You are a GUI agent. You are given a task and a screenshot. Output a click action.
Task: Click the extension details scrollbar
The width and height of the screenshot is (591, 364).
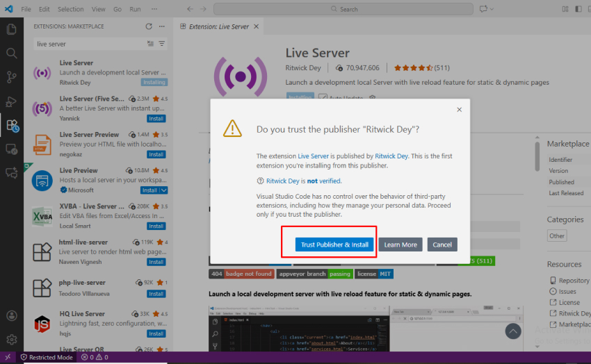coord(537,156)
